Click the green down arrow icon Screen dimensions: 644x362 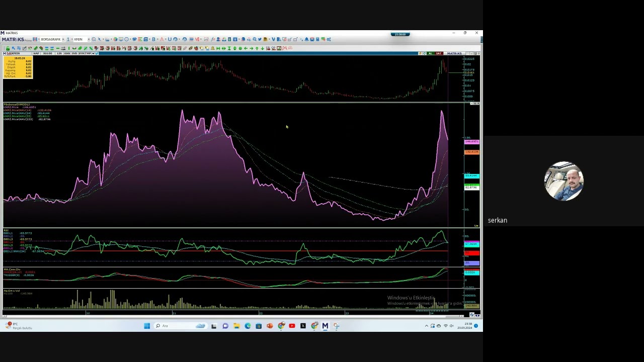pos(263,48)
